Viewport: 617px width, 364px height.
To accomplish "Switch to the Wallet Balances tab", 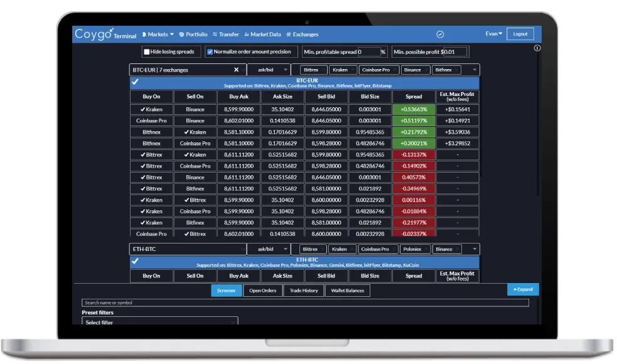I will (x=348, y=291).
